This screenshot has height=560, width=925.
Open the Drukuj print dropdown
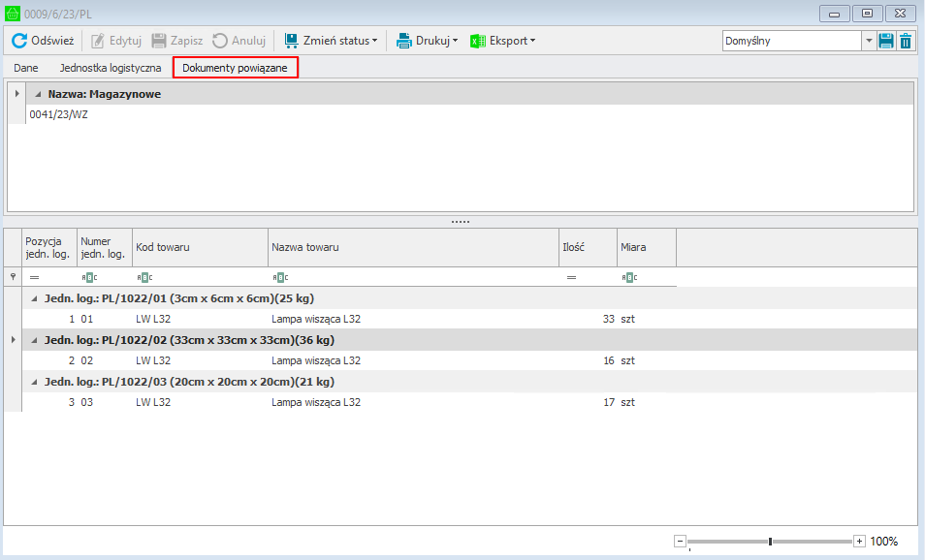428,41
